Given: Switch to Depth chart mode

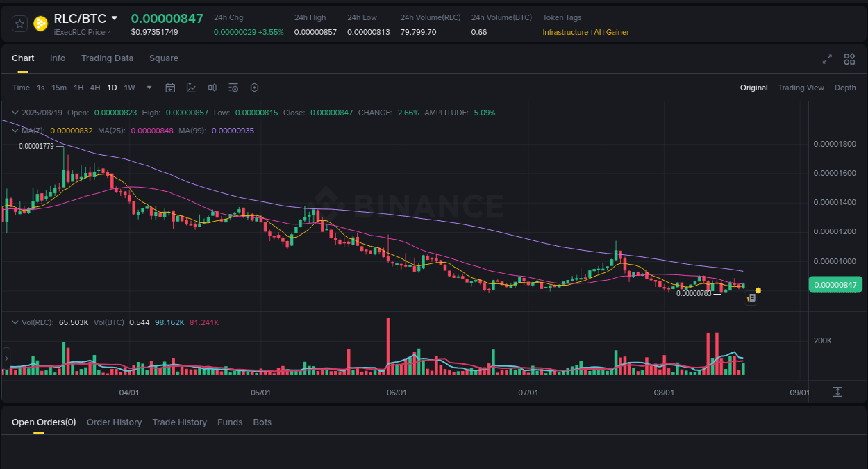Looking at the screenshot, I should coord(845,88).
